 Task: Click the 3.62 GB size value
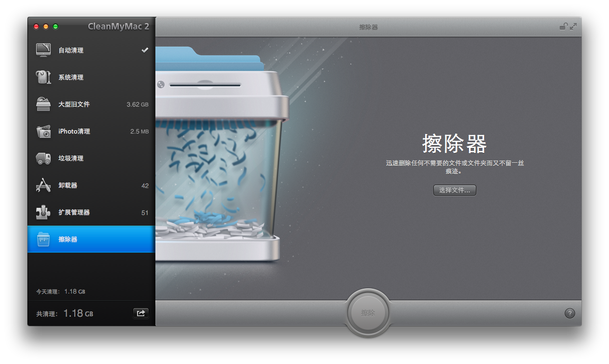pyautogui.click(x=138, y=105)
